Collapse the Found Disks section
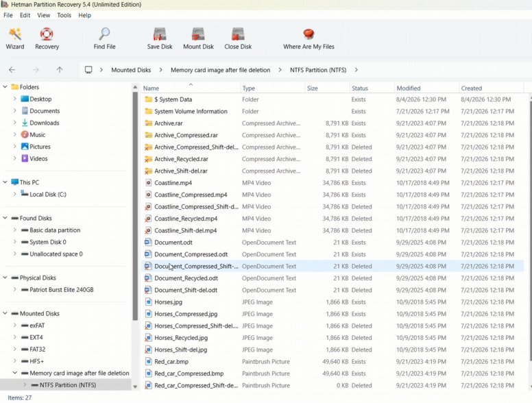The width and height of the screenshot is (532, 403). pos(5,218)
